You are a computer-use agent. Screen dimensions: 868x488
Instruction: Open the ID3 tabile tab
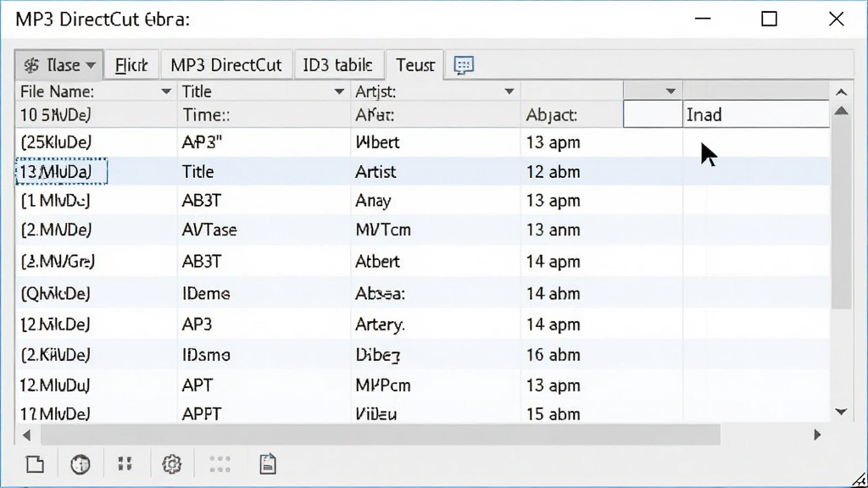[337, 65]
